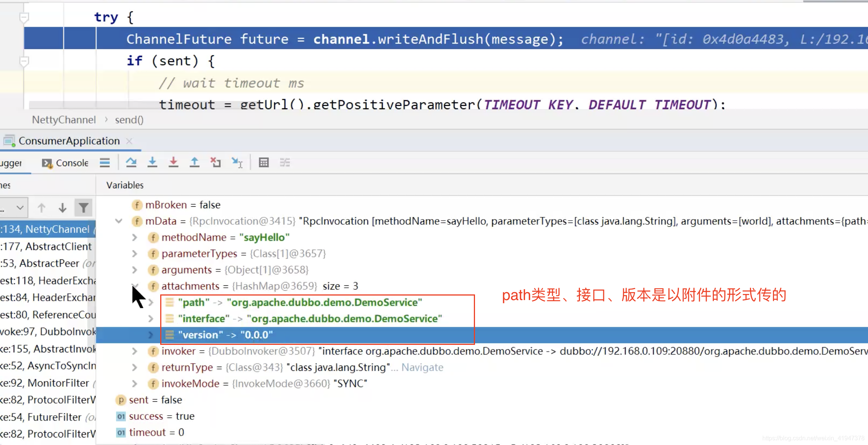Switch to the Debugger tab

pyautogui.click(x=11, y=163)
